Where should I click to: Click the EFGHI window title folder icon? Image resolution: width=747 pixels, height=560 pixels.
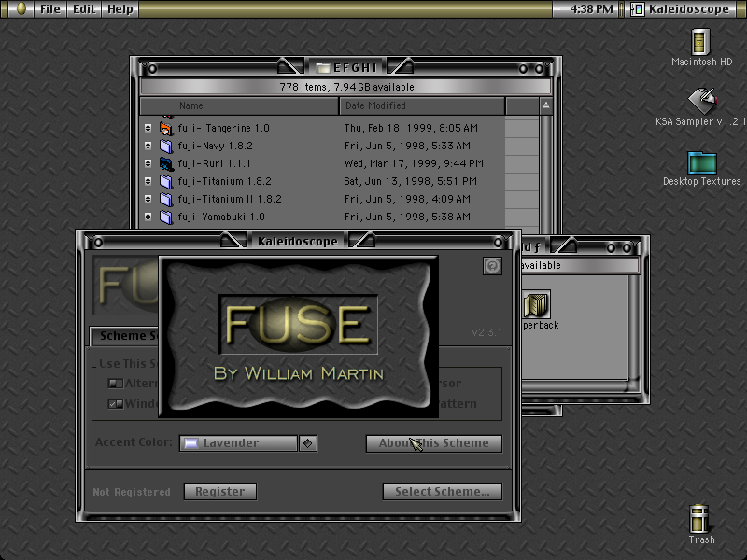pos(323,68)
